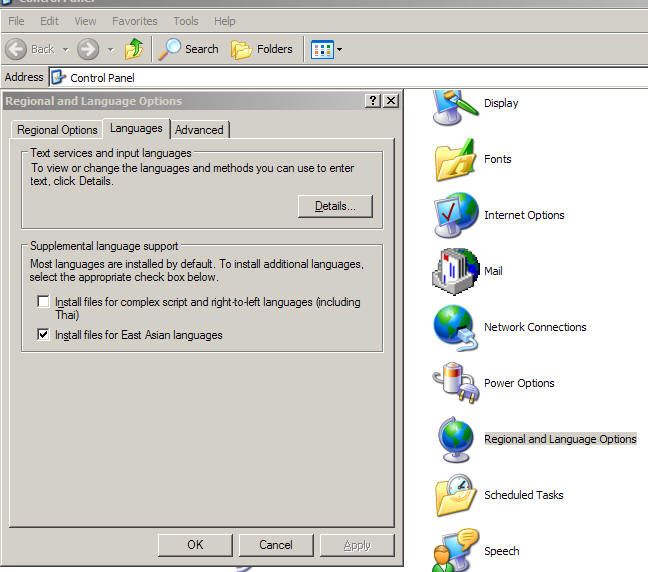This screenshot has width=648, height=572.
Task: Open the Views dropdown arrow
Action: pos(339,50)
